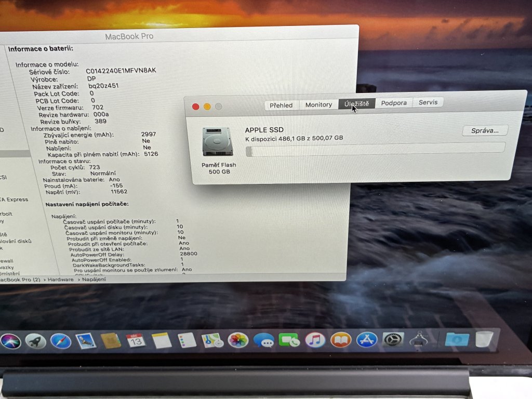Click Hardware in the path bar

(x=61, y=280)
